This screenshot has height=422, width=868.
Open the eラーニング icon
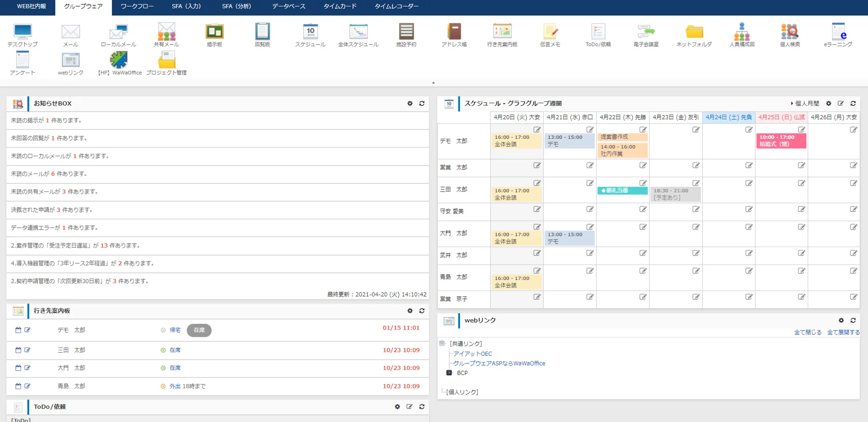(838, 35)
